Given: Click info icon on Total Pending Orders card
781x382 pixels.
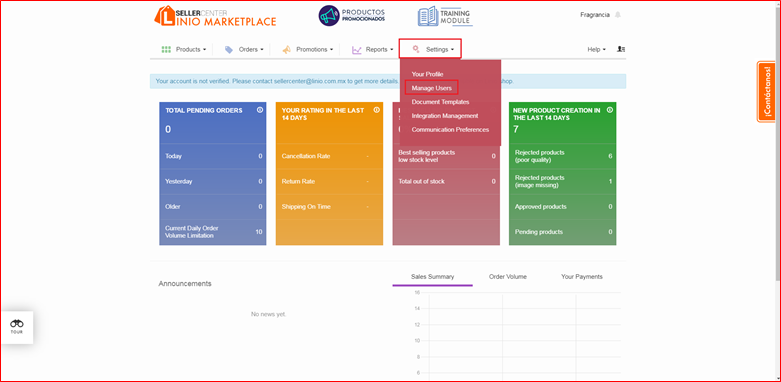Looking at the screenshot, I should click(x=260, y=110).
